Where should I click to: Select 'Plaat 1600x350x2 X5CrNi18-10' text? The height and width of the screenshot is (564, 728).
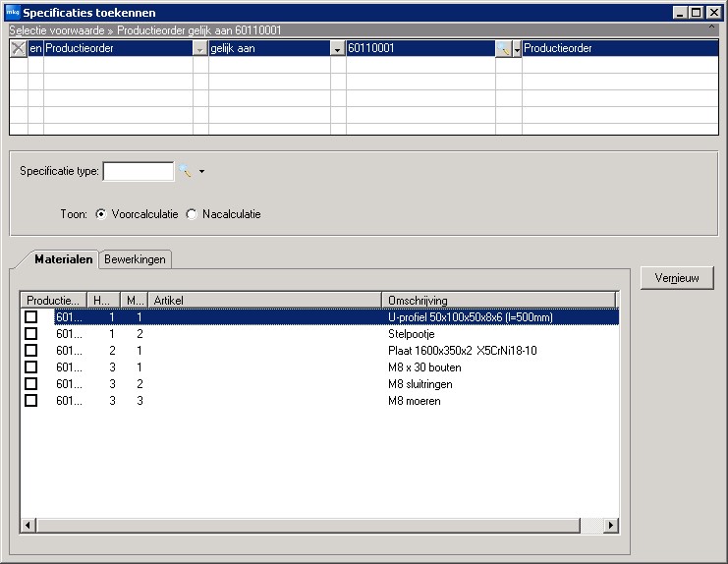coord(463,351)
